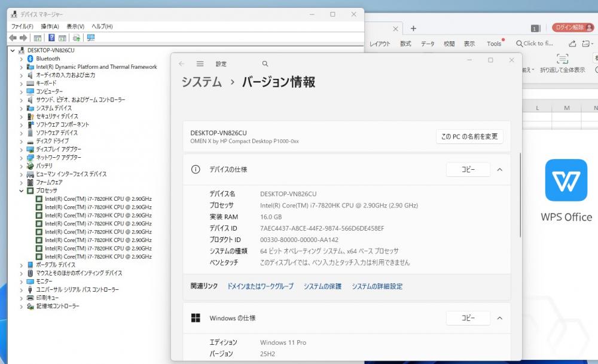Expand the キーボード node
Image resolution: width=598 pixels, height=364 pixels.
tap(22, 84)
